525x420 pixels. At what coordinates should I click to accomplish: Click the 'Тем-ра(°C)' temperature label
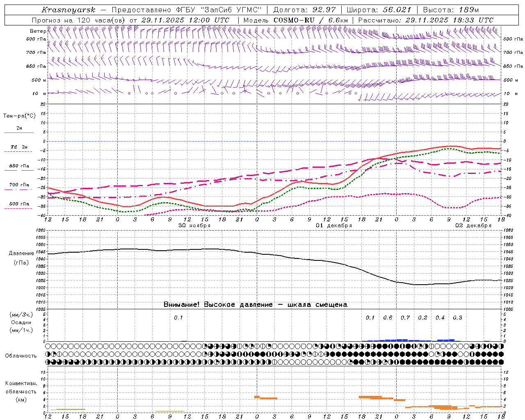[19, 116]
